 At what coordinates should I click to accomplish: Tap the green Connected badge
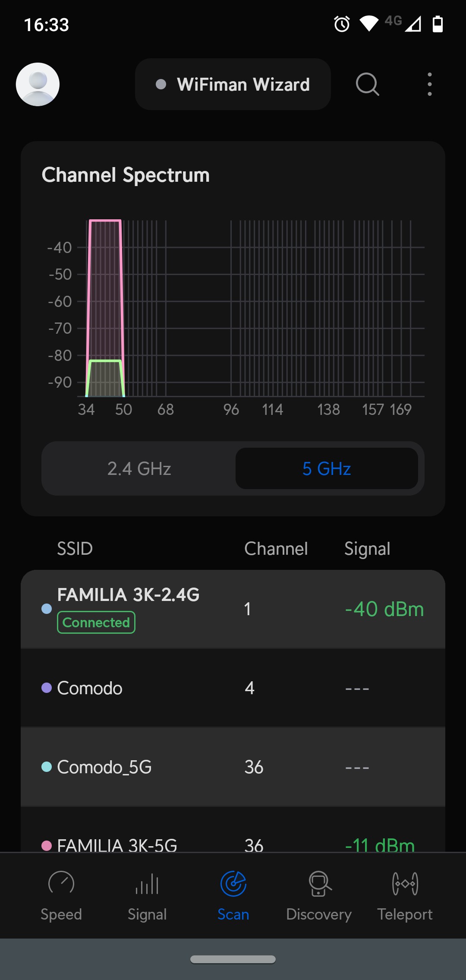point(96,623)
